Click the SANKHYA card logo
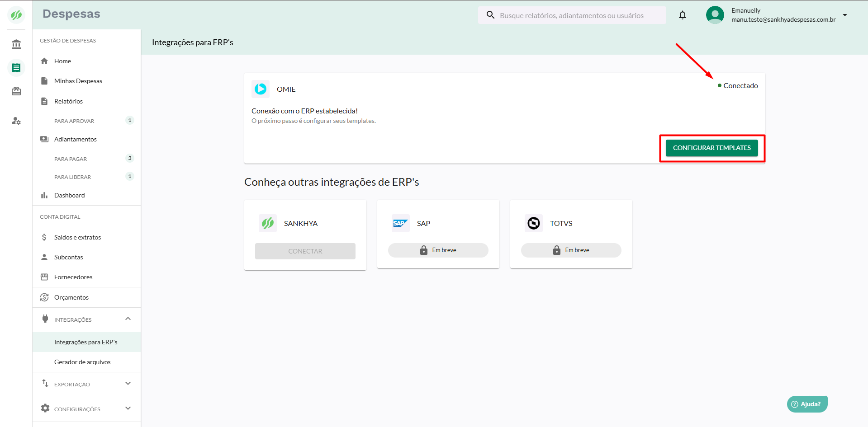The image size is (868, 427). (268, 223)
